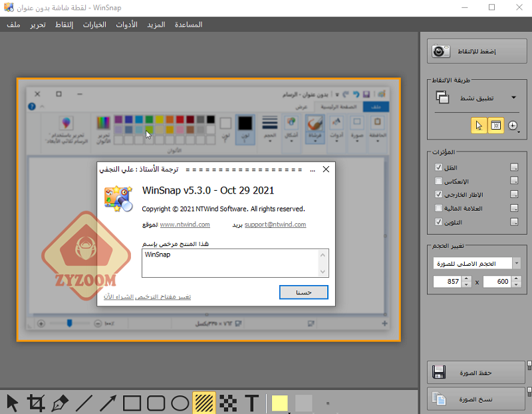The image size is (532, 414).
Task: Decrease the 857 width value
Action: pos(466,284)
